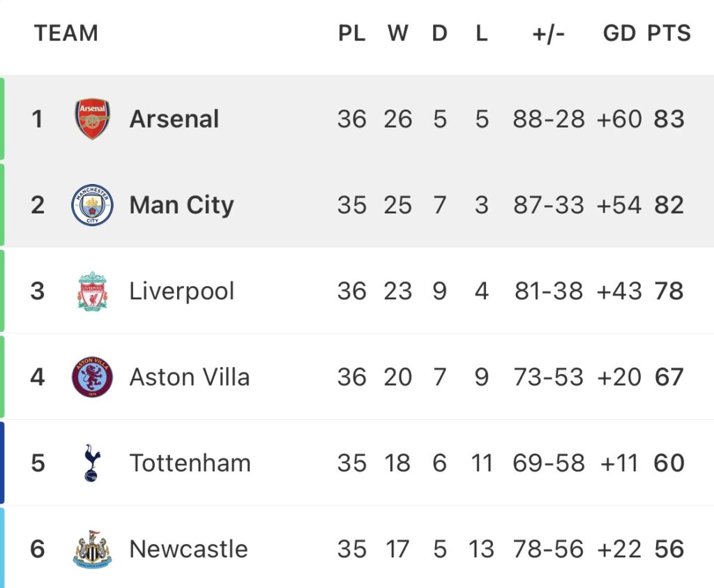Click the +/- goals column header

point(549,34)
